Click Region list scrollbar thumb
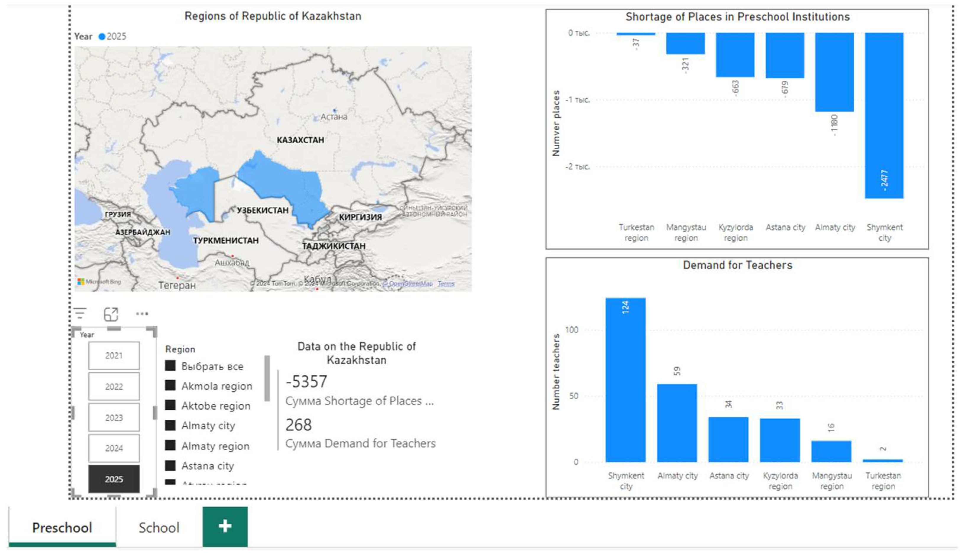The image size is (969, 560). coord(267,379)
